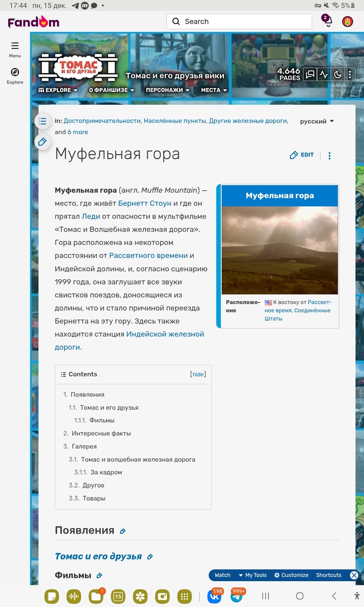Click the 4,646 PAGES counter

coord(290,74)
